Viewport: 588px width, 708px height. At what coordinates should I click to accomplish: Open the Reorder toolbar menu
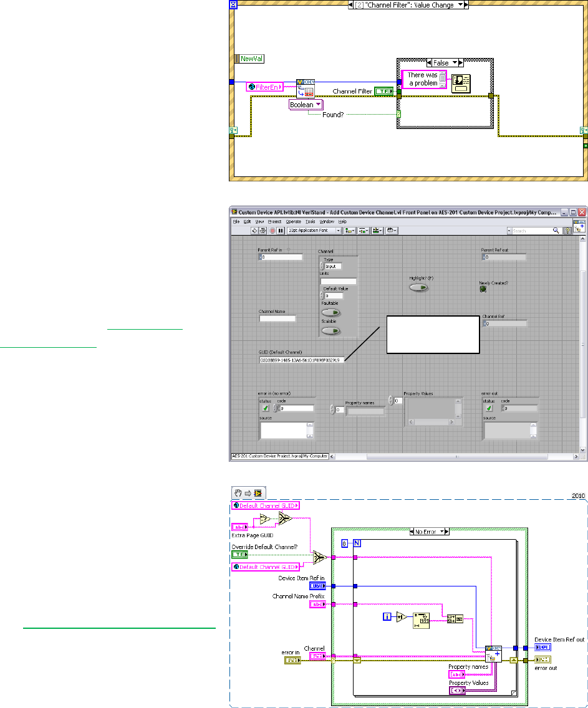(391, 231)
